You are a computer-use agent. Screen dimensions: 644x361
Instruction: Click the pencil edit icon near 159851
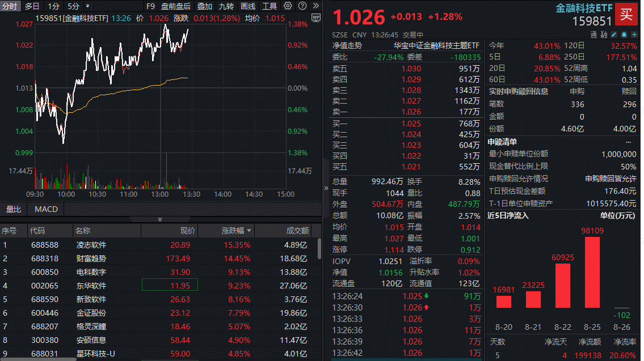[x=614, y=35]
